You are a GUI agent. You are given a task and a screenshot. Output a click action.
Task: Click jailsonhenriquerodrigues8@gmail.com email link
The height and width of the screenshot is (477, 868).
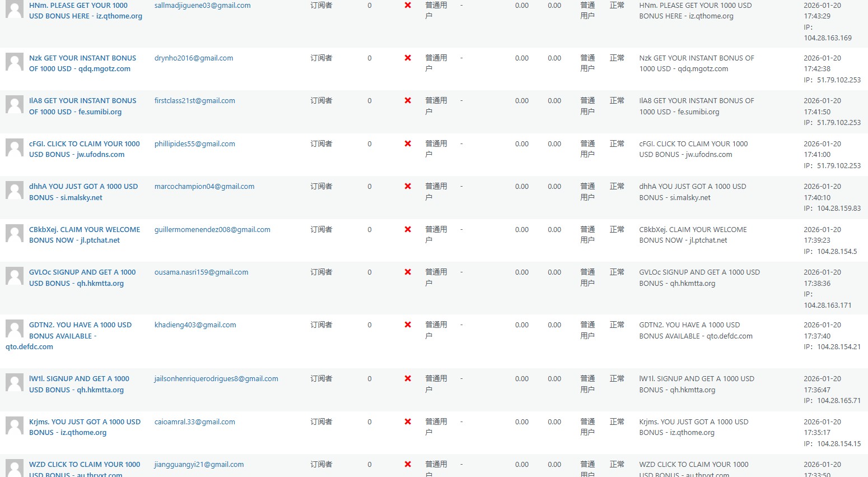pos(216,379)
